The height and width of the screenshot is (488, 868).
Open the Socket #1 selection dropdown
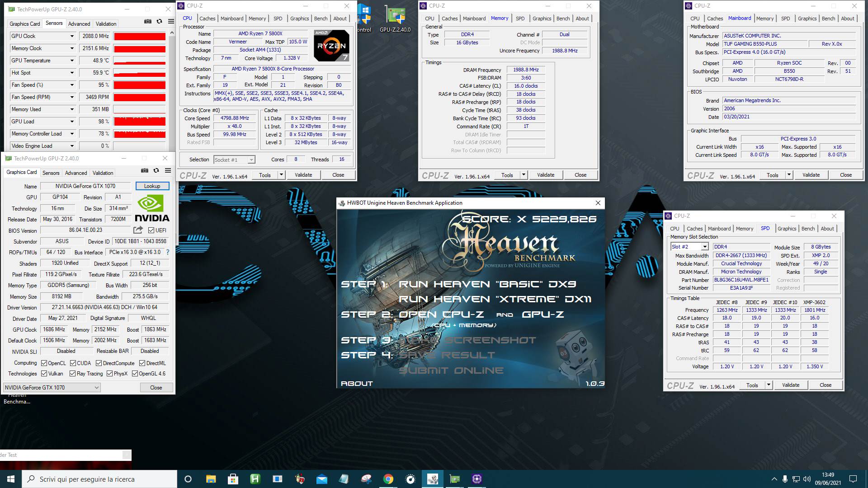pyautogui.click(x=234, y=160)
